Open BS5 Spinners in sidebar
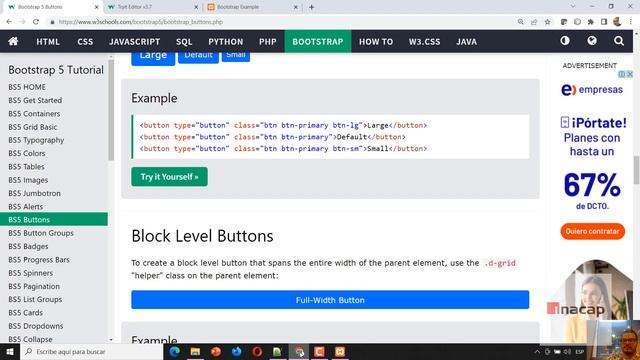 [x=30, y=273]
